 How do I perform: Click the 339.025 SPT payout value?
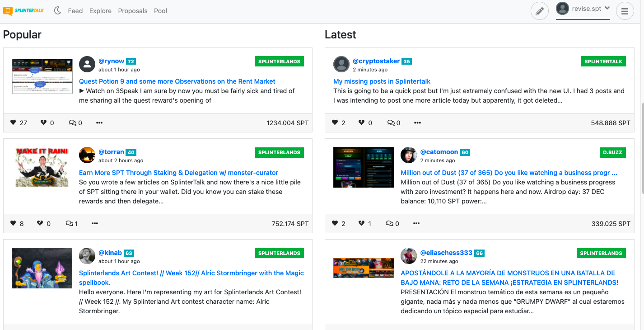point(611,223)
